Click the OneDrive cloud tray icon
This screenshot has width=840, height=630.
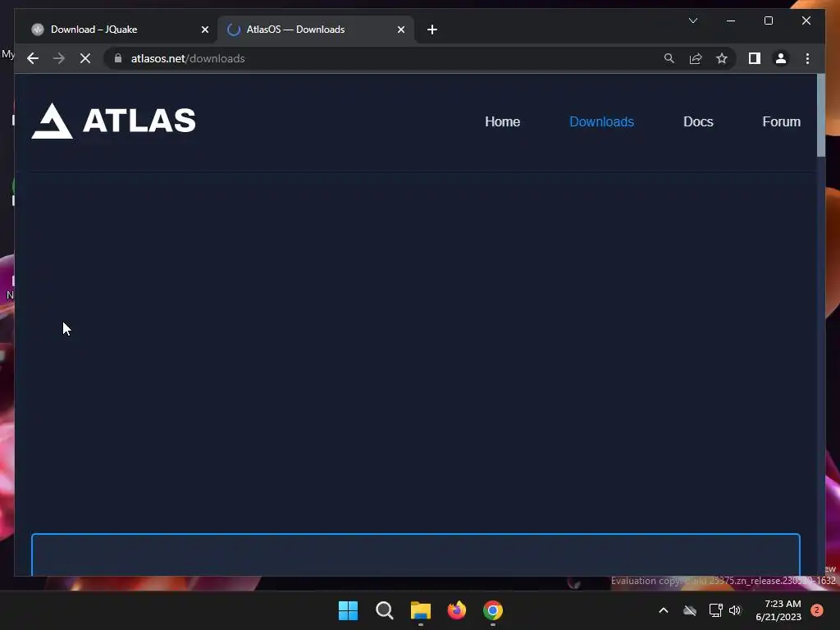[x=690, y=610]
